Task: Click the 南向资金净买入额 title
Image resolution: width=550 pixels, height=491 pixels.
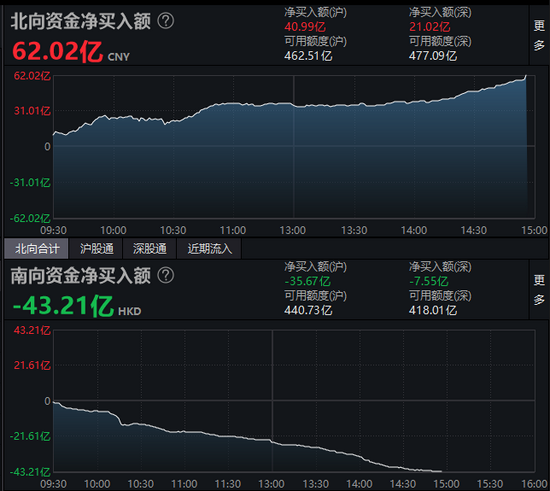Action: (x=81, y=276)
